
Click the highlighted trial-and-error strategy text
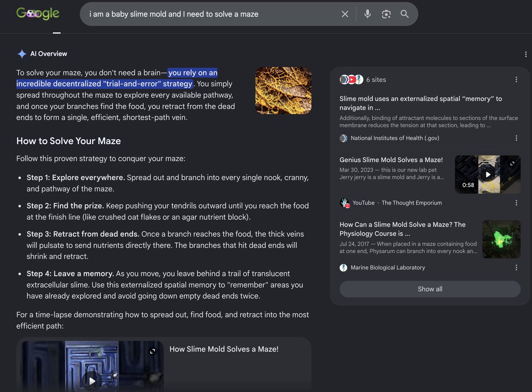click(117, 78)
